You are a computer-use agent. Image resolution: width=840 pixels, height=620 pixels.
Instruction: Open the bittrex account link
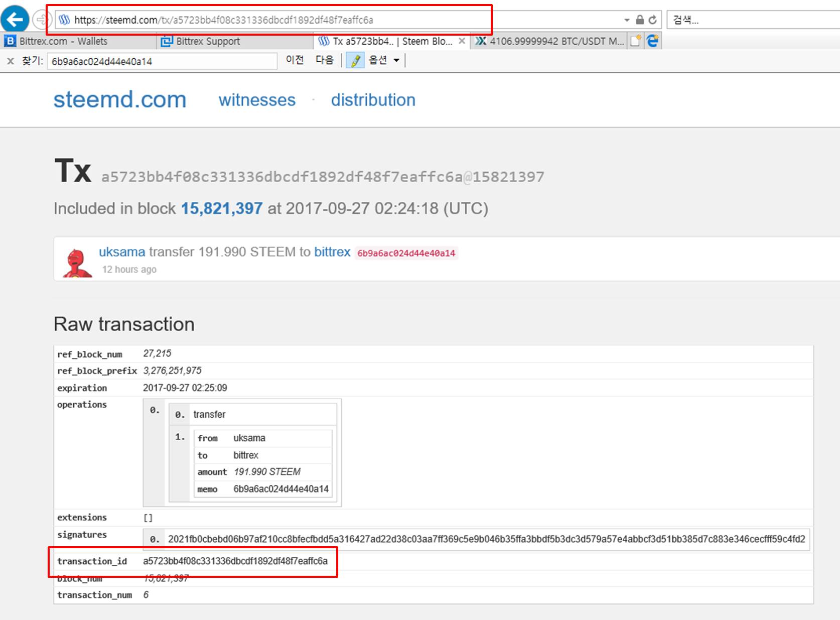[332, 252]
